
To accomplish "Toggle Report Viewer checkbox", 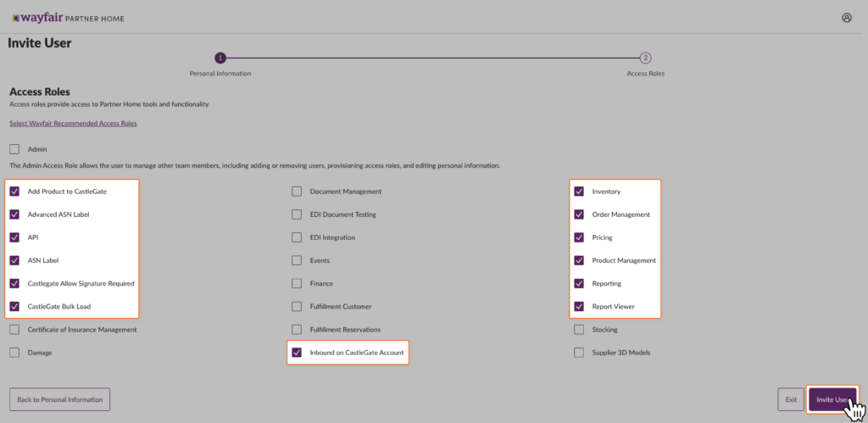I will [579, 306].
